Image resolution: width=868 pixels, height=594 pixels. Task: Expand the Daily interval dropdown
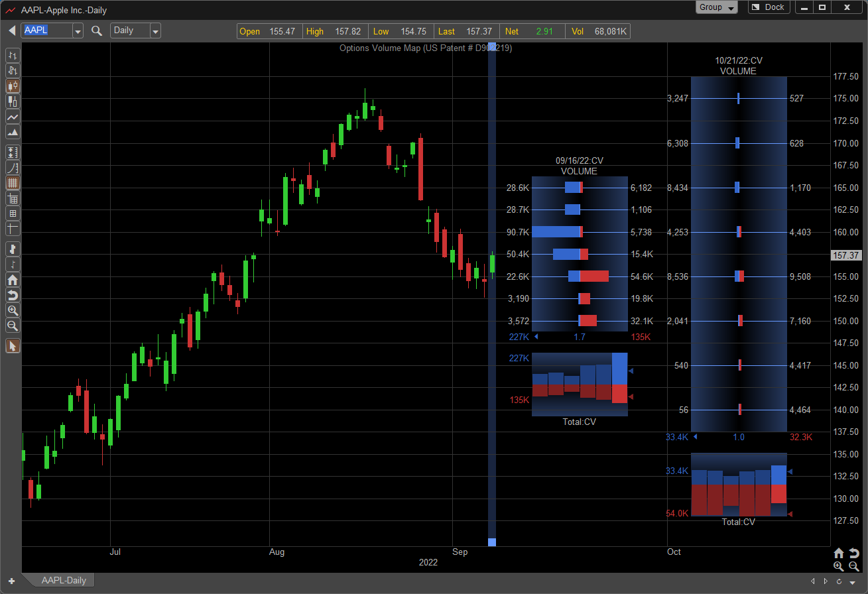pyautogui.click(x=155, y=30)
